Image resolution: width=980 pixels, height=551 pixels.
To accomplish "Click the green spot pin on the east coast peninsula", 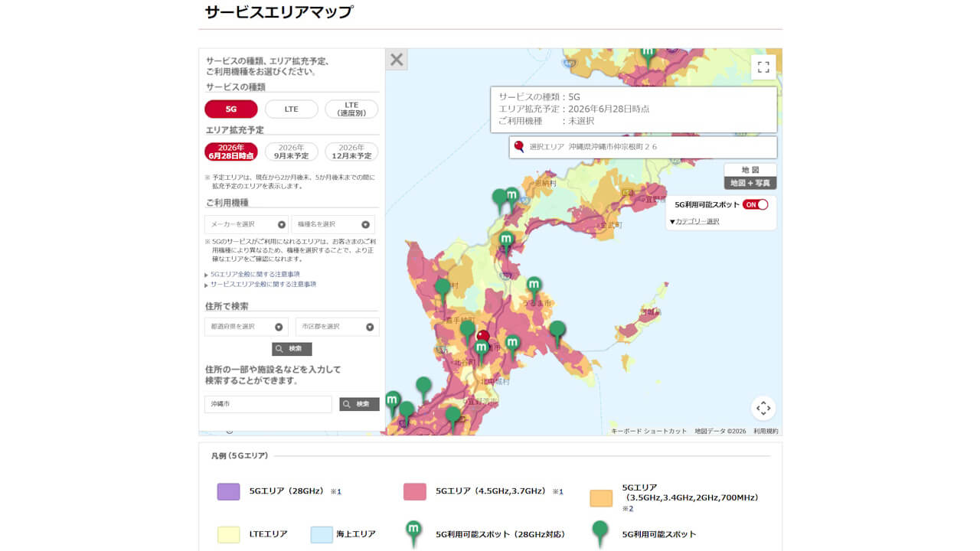I will coord(557,334).
